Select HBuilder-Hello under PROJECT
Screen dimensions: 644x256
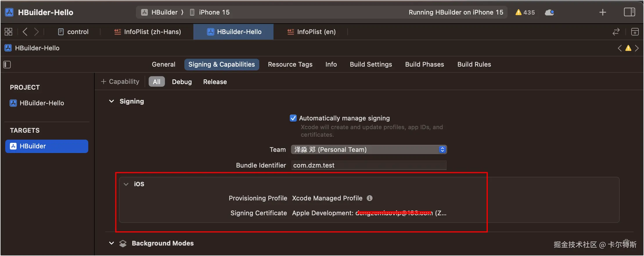[37, 103]
